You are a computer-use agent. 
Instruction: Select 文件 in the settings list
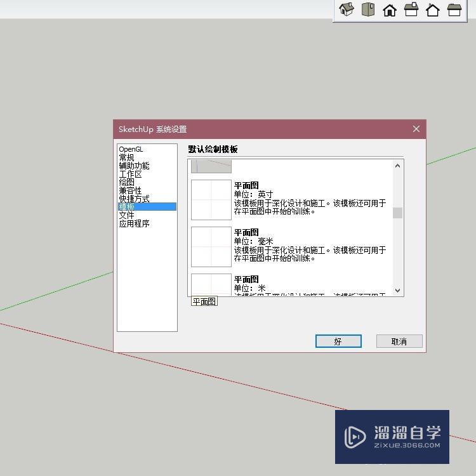(x=126, y=215)
